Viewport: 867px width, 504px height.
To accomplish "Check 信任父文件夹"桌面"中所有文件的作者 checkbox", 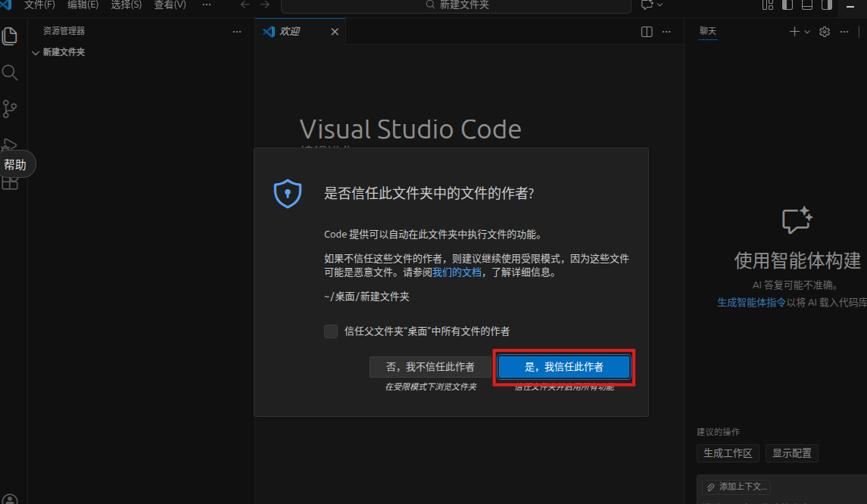I will [x=331, y=331].
